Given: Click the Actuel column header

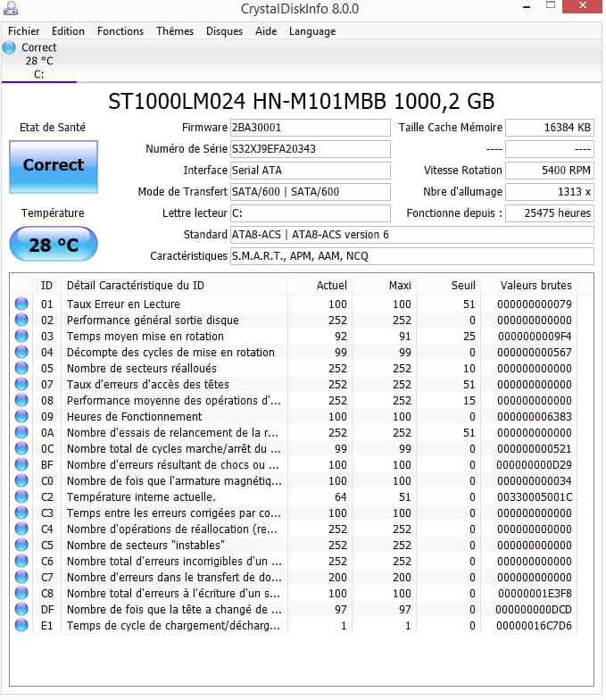Looking at the screenshot, I should pos(320,286).
